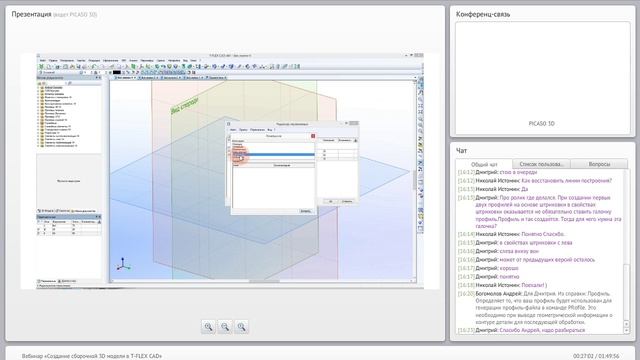
Task: Select Дмитрий's message 'хорошо'
Action: click(x=509, y=268)
